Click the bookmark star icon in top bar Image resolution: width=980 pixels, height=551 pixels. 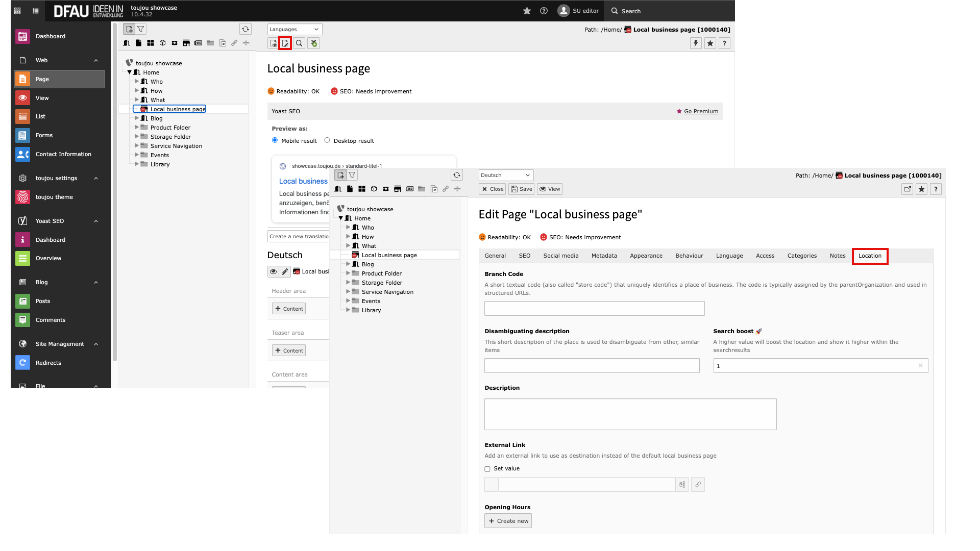tap(527, 11)
